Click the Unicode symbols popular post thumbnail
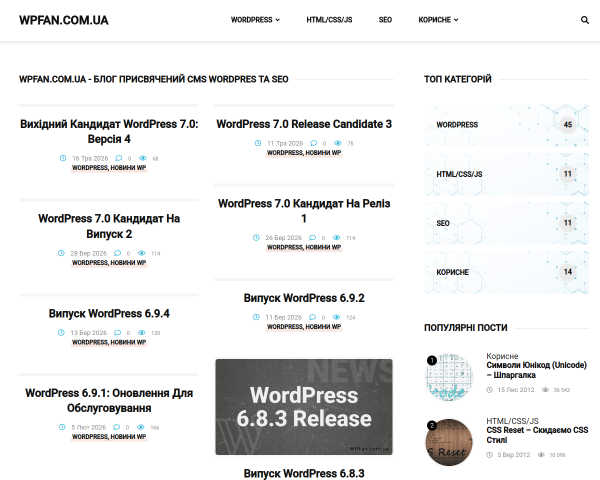This screenshot has width=600, height=480. click(449, 377)
